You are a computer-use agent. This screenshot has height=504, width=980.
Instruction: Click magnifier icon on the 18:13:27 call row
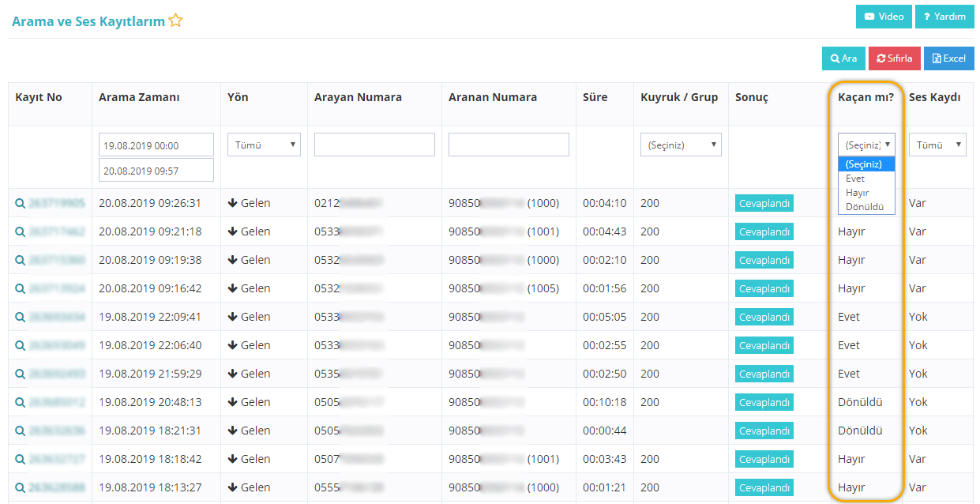pyautogui.click(x=20, y=487)
